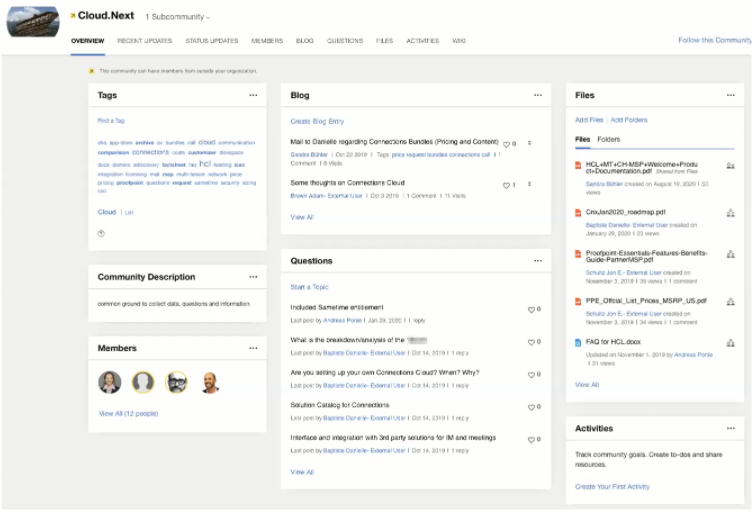
Task: Like the 'Included Sametime entitlement' question
Action: click(532, 310)
